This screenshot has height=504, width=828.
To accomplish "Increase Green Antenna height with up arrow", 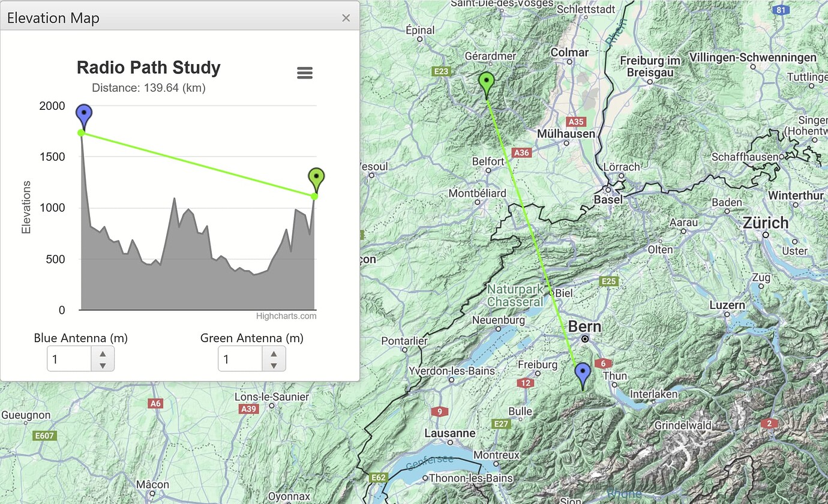I will pyautogui.click(x=274, y=353).
